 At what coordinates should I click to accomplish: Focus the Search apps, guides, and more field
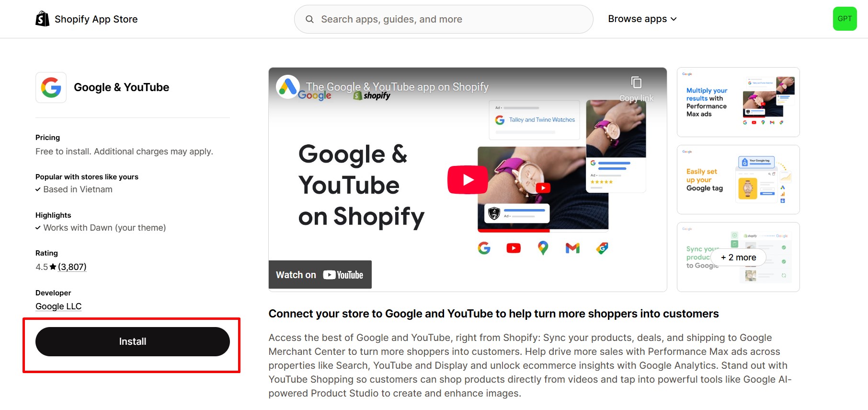(444, 19)
